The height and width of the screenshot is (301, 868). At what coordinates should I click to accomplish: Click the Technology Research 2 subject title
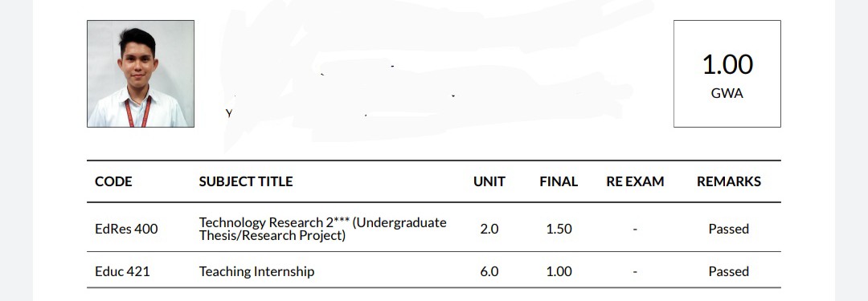tap(323, 229)
